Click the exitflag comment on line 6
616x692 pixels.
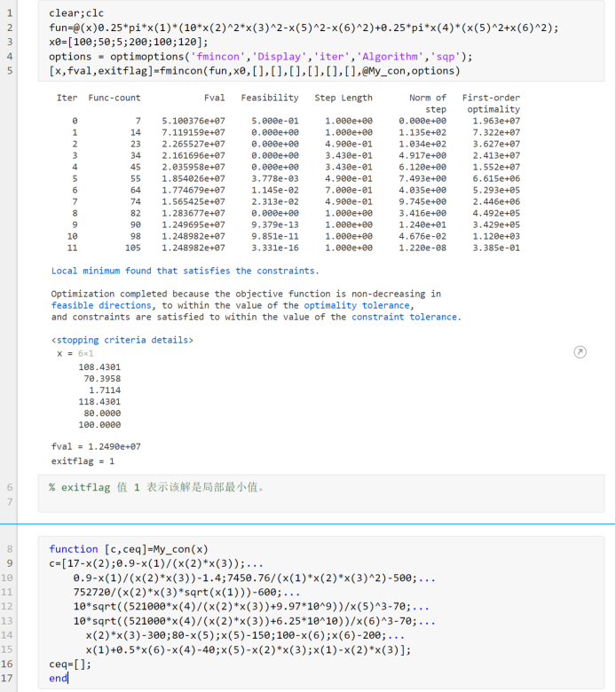click(157, 487)
